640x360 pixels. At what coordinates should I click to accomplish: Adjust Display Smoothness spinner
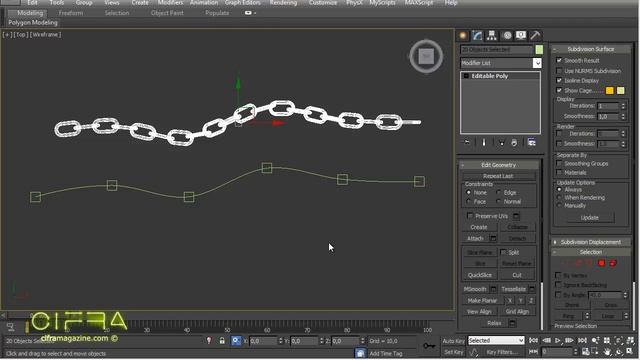623,116
